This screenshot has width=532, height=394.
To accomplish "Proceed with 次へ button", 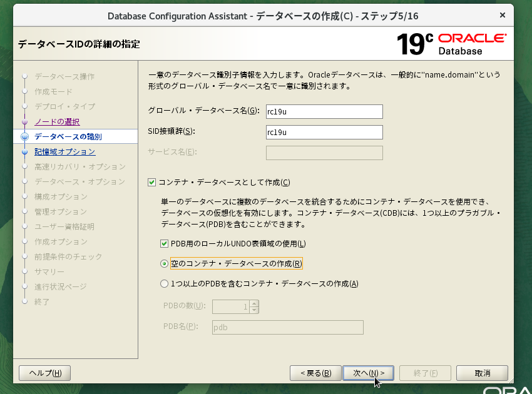I will [x=369, y=373].
